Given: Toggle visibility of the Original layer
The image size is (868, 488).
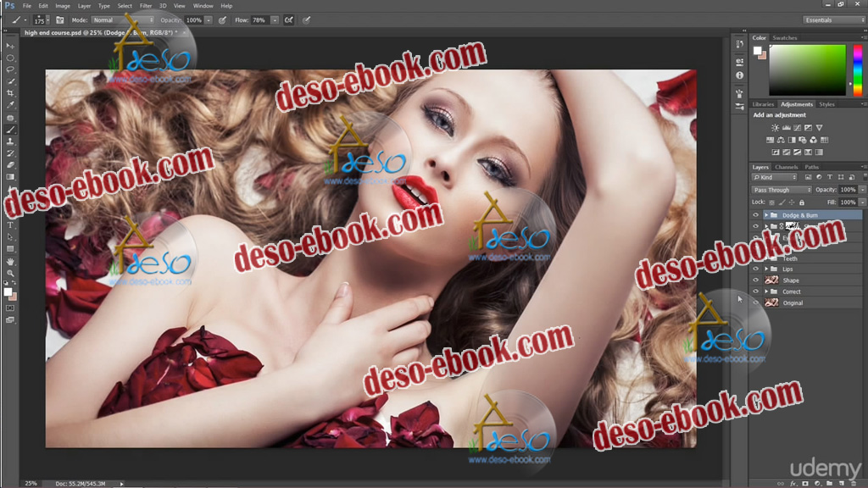Looking at the screenshot, I should coord(755,302).
